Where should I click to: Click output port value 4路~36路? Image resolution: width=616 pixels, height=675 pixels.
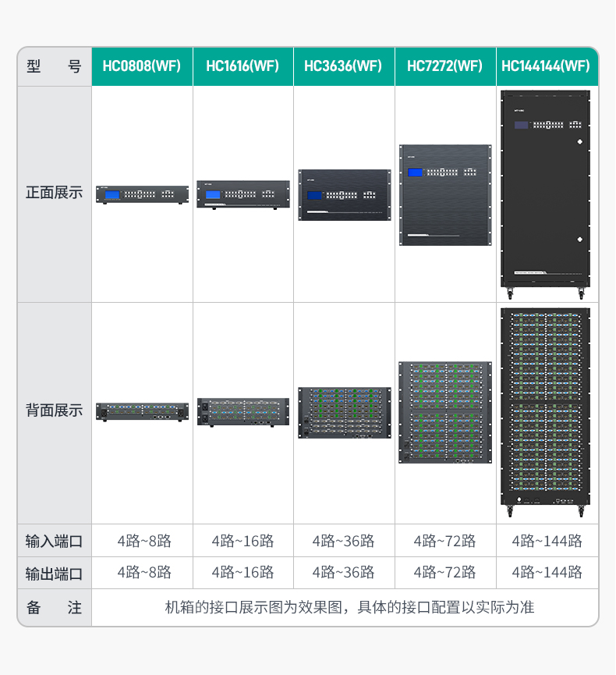pos(343,573)
